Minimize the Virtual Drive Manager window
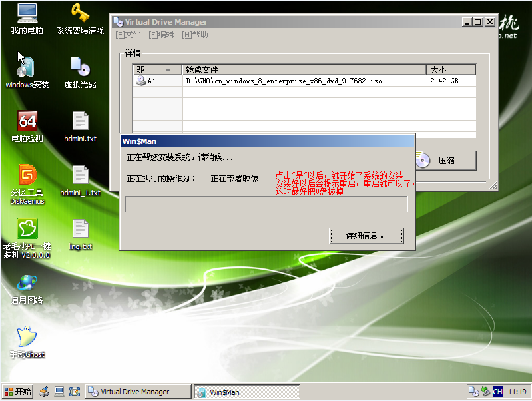The image size is (532, 401). [x=467, y=22]
